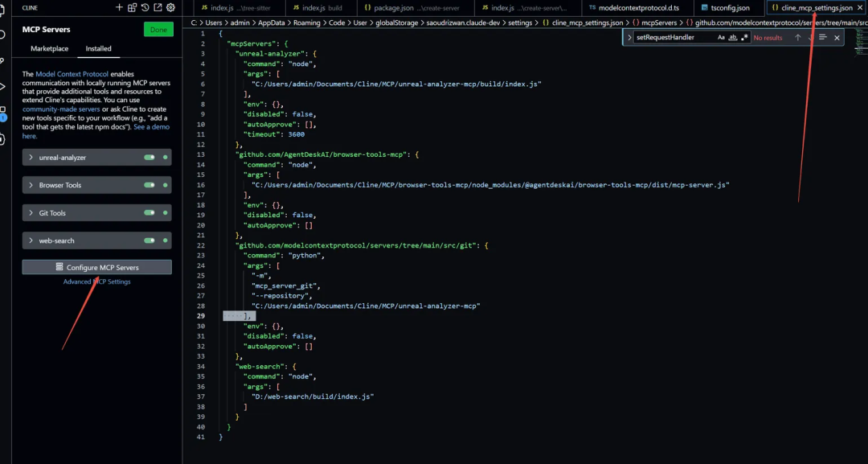This screenshot has height=464, width=868.
Task: Open Cline task history icon
Action: tap(145, 7)
